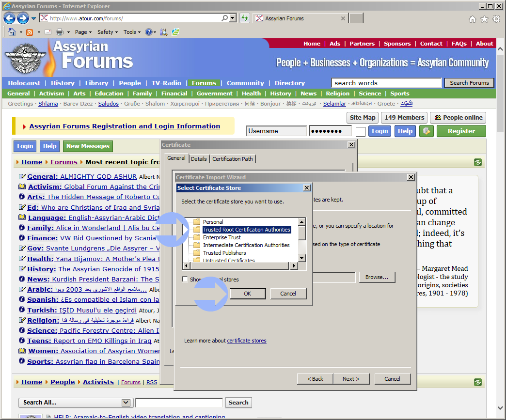Go forward using the browser Forward arrow
The width and height of the screenshot is (506, 420).
[23, 18]
